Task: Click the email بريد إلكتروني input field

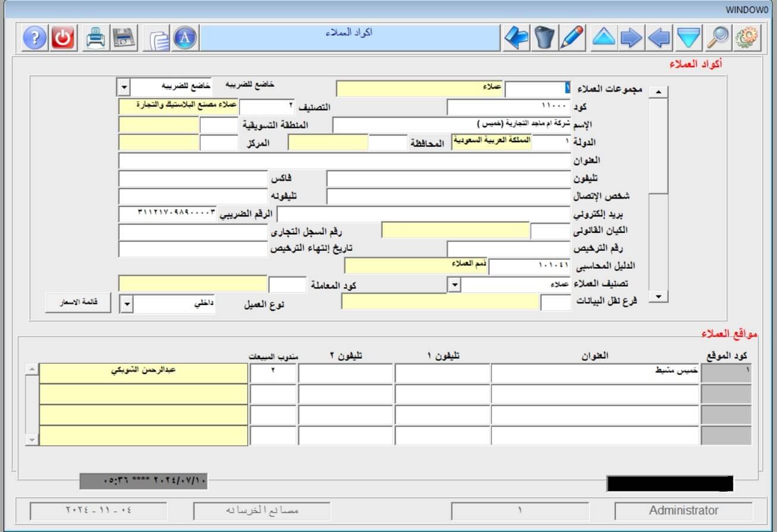Action: point(423,215)
